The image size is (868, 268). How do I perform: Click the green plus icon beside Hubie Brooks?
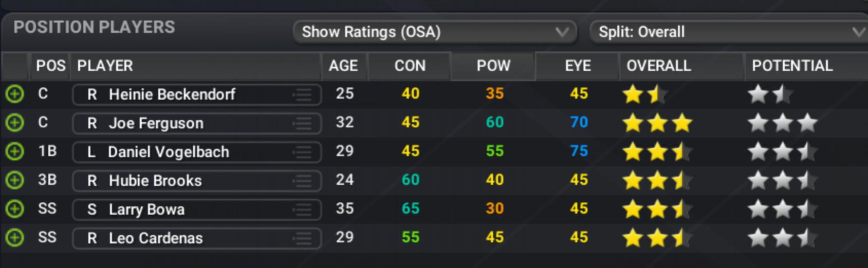[14, 181]
